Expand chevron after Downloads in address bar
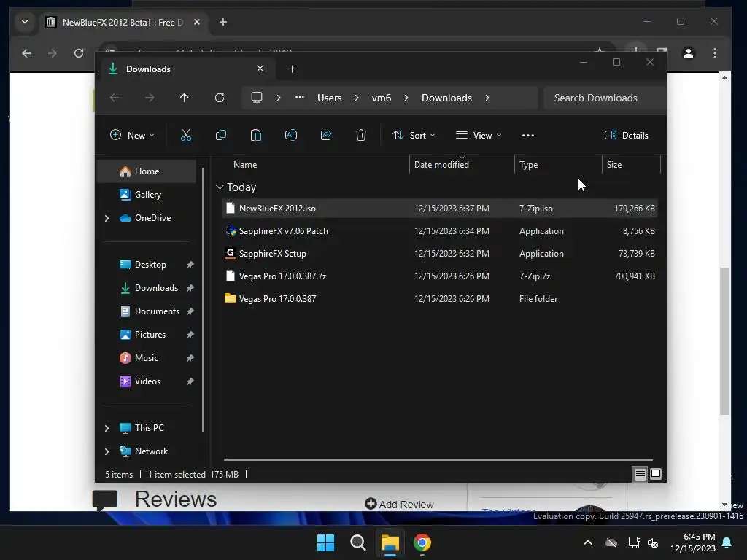The image size is (747, 560). click(487, 98)
